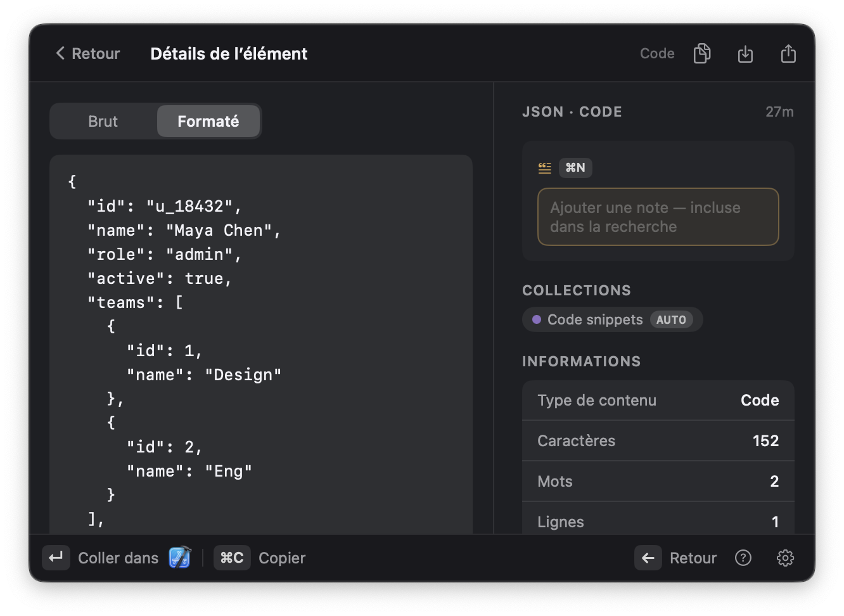Click the "role": "admin" line

[x=165, y=254]
